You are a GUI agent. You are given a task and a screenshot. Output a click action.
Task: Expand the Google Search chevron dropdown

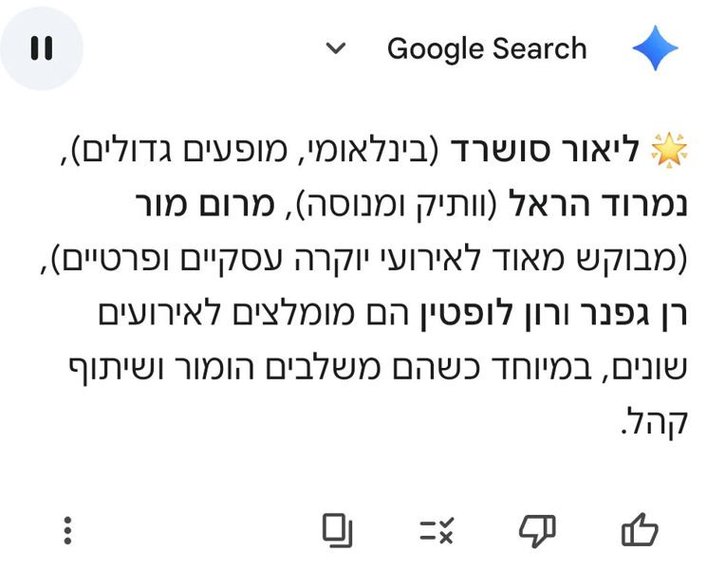point(335,48)
